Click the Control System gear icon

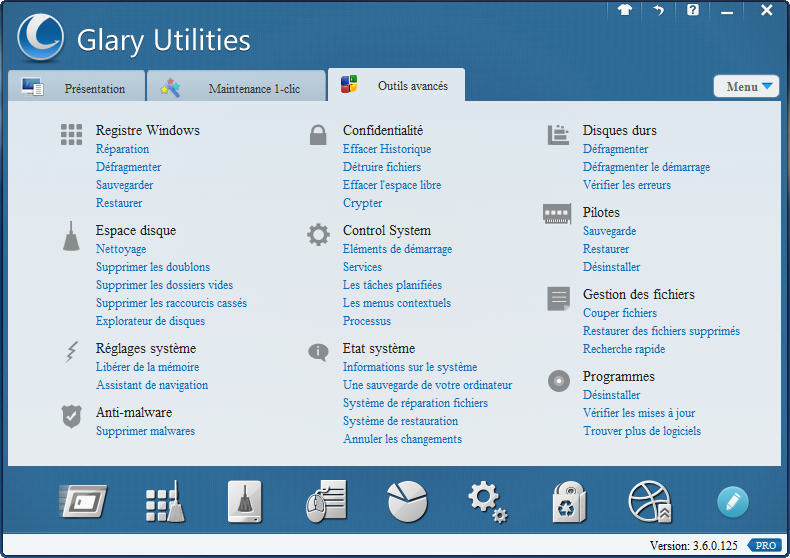[318, 235]
